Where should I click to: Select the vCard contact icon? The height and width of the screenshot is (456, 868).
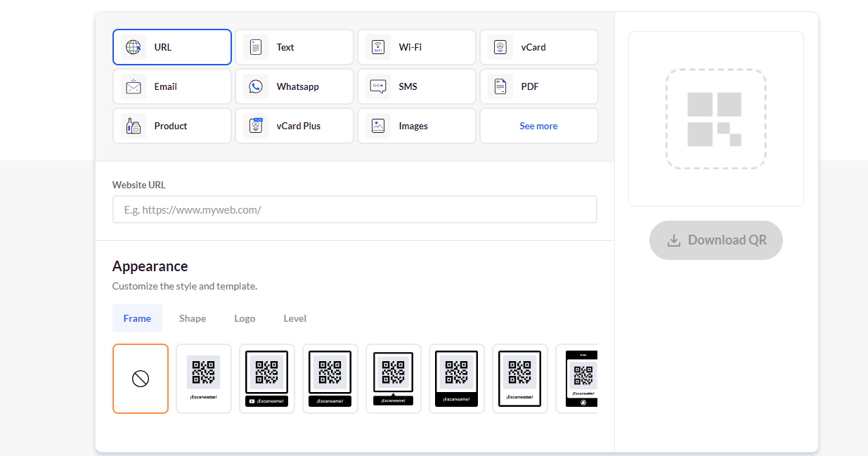click(x=500, y=47)
